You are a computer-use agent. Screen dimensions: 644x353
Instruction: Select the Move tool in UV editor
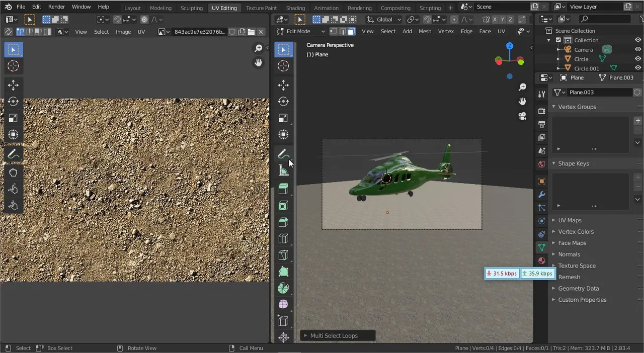click(x=13, y=85)
